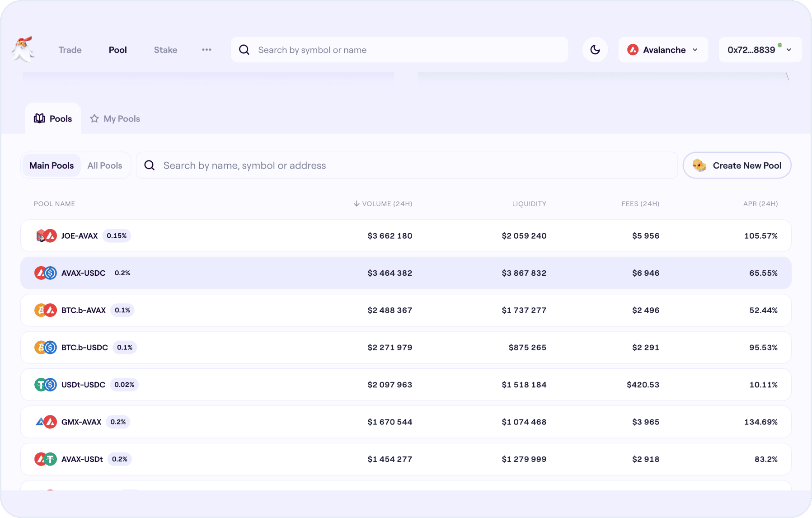
Task: Open the AVAX-USDC pool row
Action: tap(406, 273)
